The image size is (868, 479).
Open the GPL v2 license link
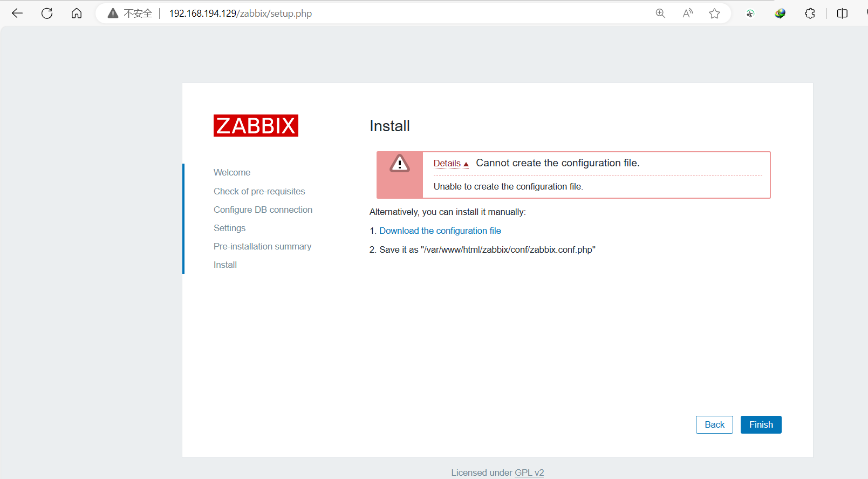(529, 473)
